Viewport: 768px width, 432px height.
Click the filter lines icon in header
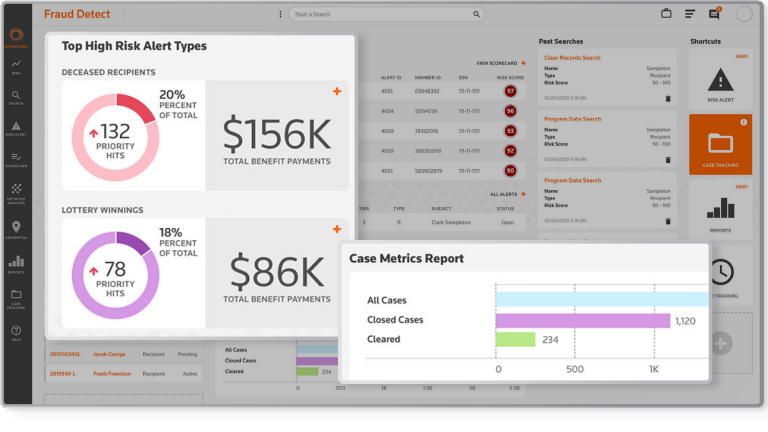tap(690, 14)
